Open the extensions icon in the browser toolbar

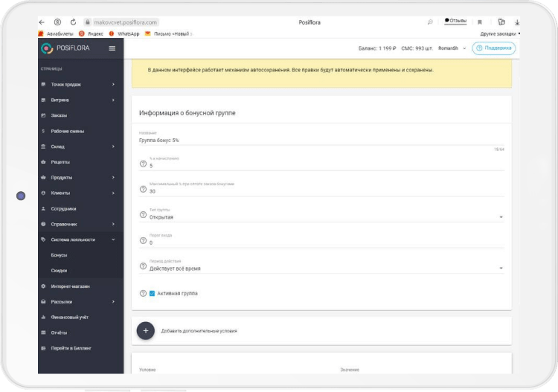tap(501, 22)
